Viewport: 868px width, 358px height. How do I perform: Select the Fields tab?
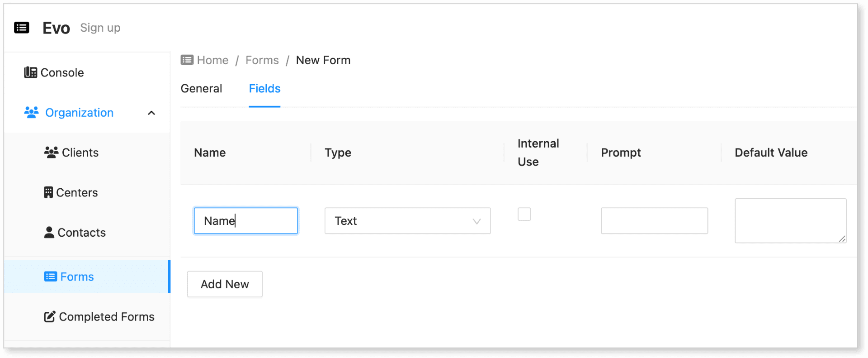pyautogui.click(x=264, y=89)
